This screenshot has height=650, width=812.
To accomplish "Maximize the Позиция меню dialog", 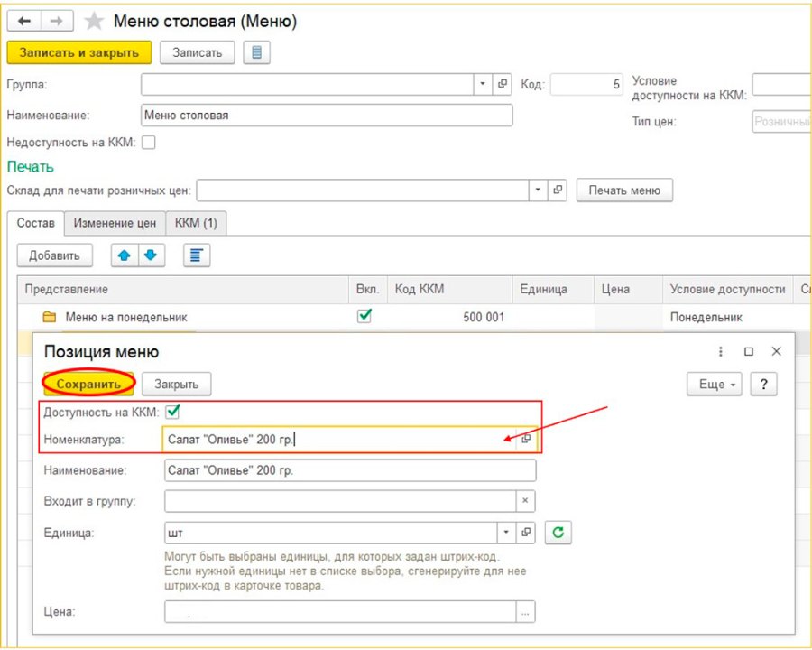I will [x=748, y=351].
